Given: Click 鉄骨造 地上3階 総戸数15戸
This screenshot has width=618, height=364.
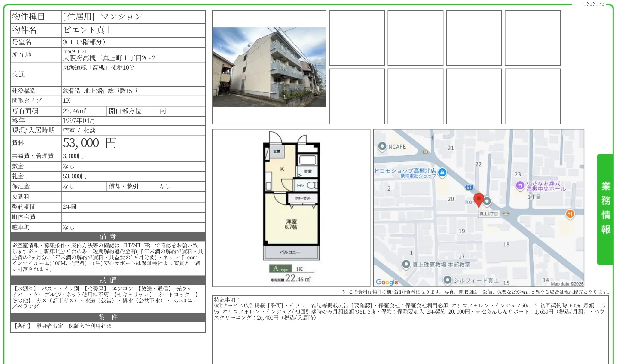Looking at the screenshot, I should click(100, 91).
